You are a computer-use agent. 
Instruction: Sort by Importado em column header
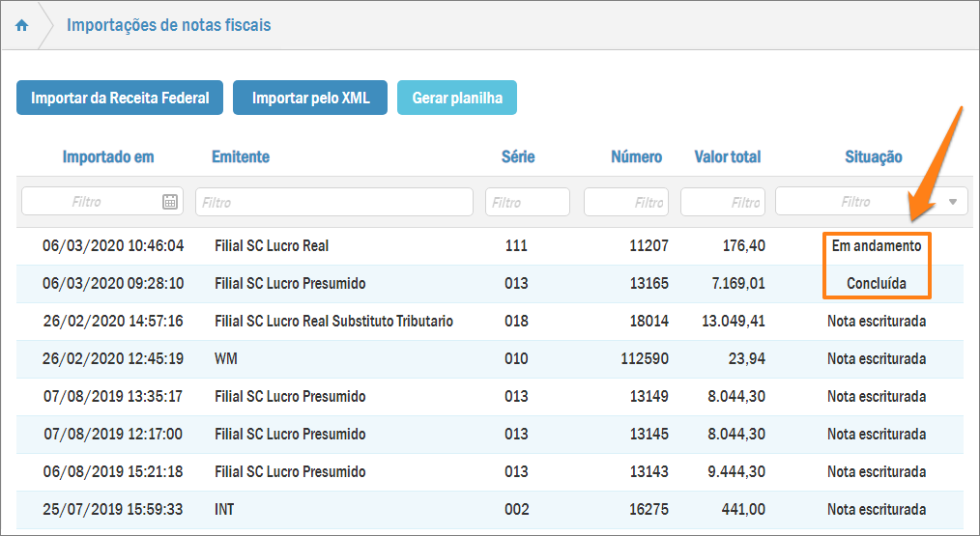[x=108, y=156]
